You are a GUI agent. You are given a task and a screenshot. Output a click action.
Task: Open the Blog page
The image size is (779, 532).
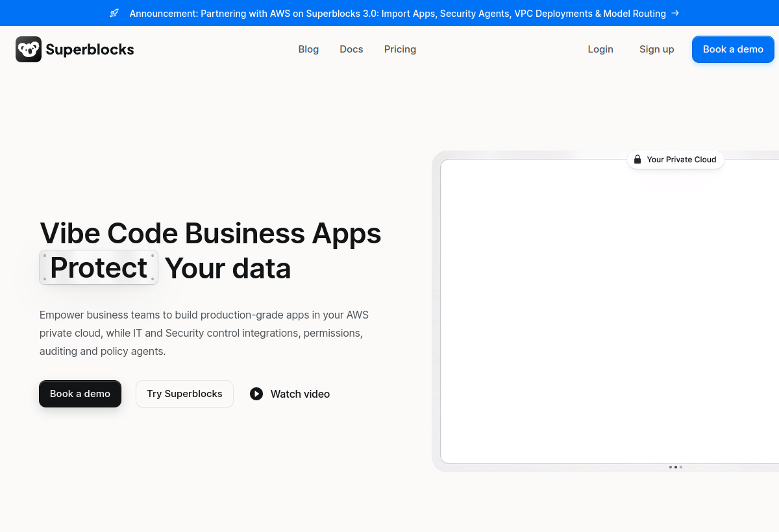pyautogui.click(x=308, y=49)
